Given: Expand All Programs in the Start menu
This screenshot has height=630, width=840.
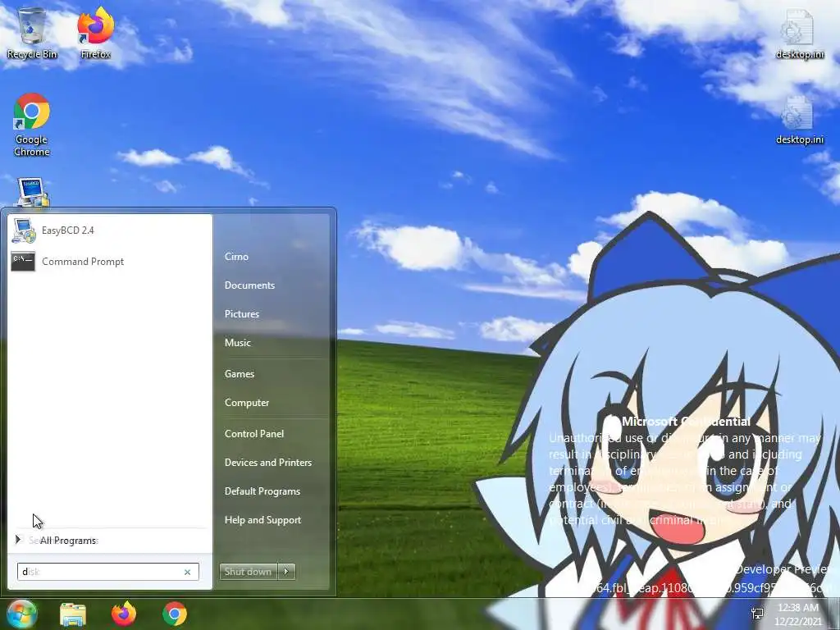Looking at the screenshot, I should pos(109,541).
